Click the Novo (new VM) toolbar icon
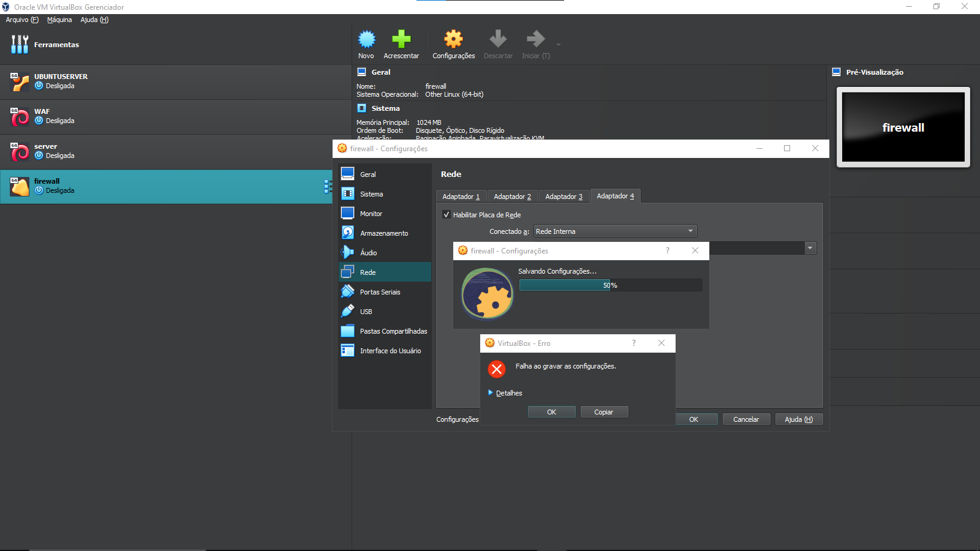Viewport: 980px width, 551px height. point(366,39)
